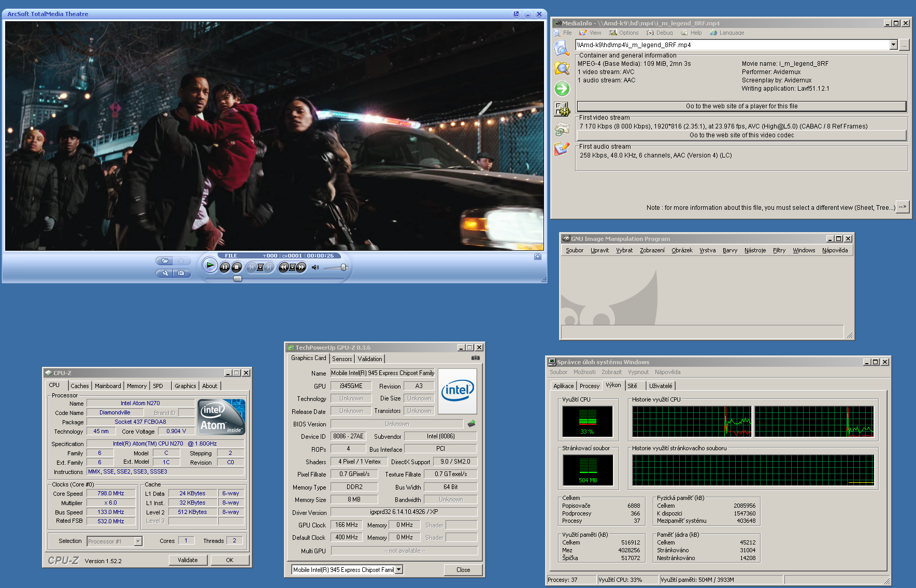Click the file path field in MediaInfo

[x=733, y=45]
